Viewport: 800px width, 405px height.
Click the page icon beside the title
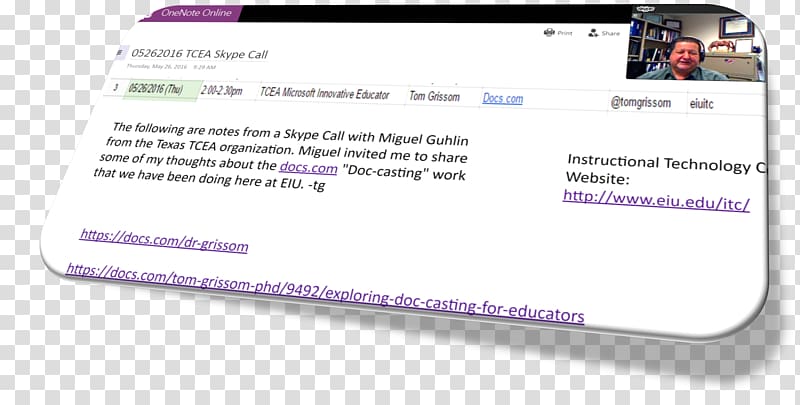coord(121,52)
